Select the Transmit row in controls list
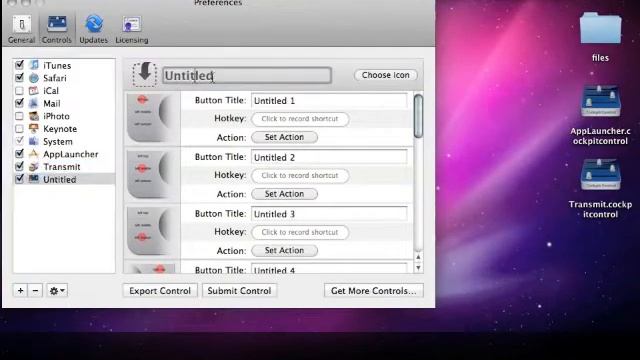The height and width of the screenshot is (360, 640). [x=64, y=167]
